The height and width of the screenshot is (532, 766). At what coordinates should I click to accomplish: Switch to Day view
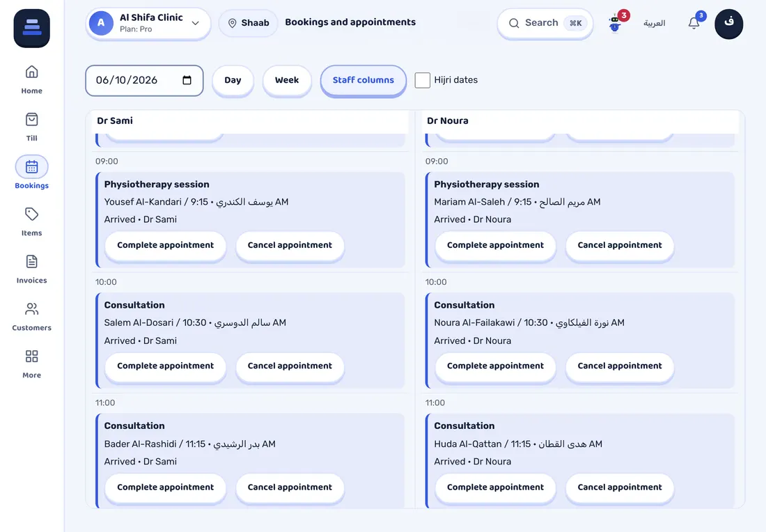[x=233, y=80]
